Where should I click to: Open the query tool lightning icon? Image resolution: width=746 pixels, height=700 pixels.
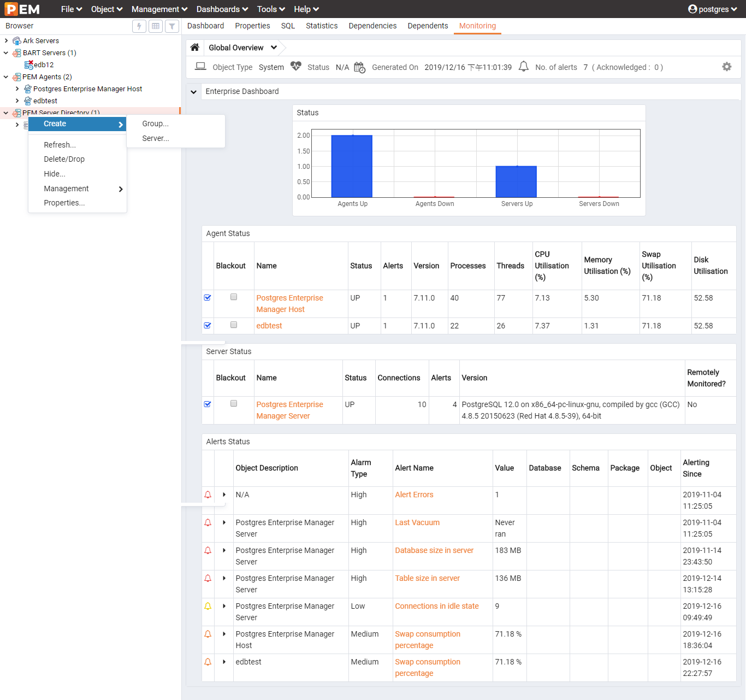click(x=139, y=26)
